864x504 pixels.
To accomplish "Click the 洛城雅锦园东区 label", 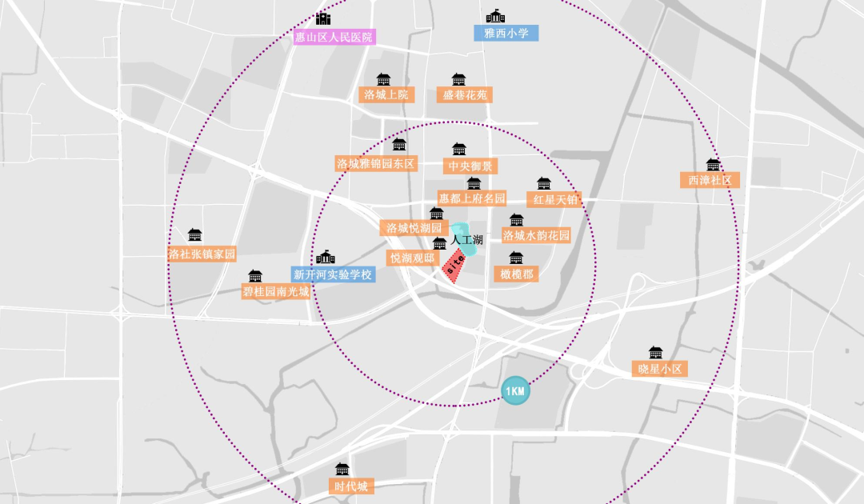I will pos(376,163).
